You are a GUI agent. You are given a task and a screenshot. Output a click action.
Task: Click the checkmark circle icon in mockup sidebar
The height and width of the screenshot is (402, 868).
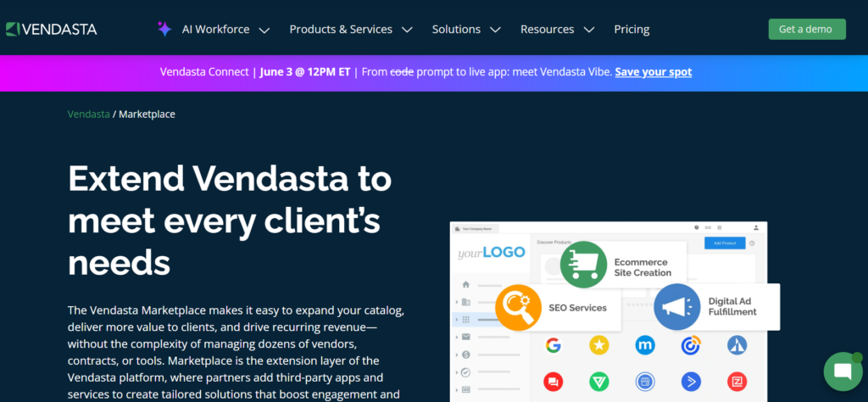point(465,372)
